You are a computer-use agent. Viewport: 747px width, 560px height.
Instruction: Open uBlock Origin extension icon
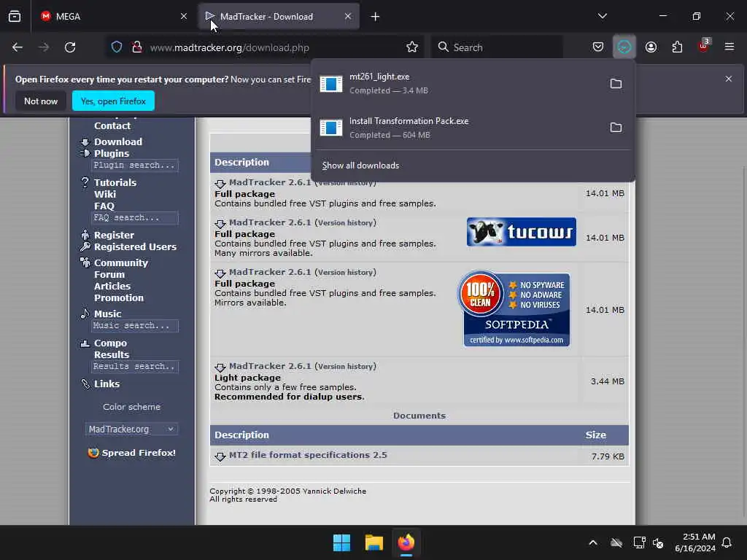tap(703, 46)
